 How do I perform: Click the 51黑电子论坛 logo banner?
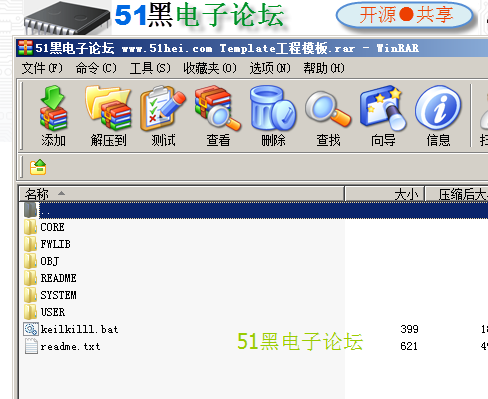pyautogui.click(x=199, y=15)
